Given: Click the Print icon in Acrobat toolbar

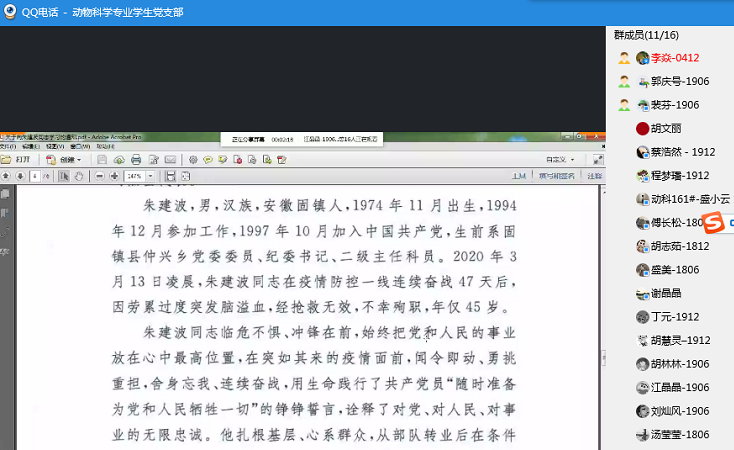Looking at the screenshot, I should [136, 159].
